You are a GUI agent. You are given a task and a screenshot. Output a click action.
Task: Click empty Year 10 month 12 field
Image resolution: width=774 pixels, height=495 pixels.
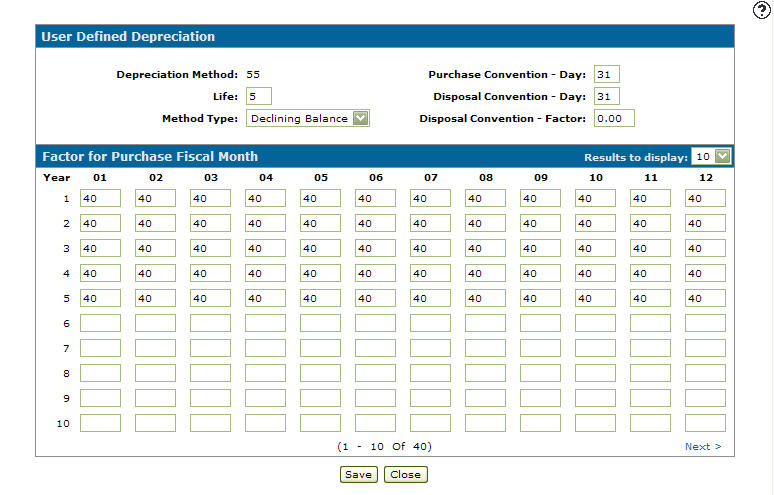[705, 423]
